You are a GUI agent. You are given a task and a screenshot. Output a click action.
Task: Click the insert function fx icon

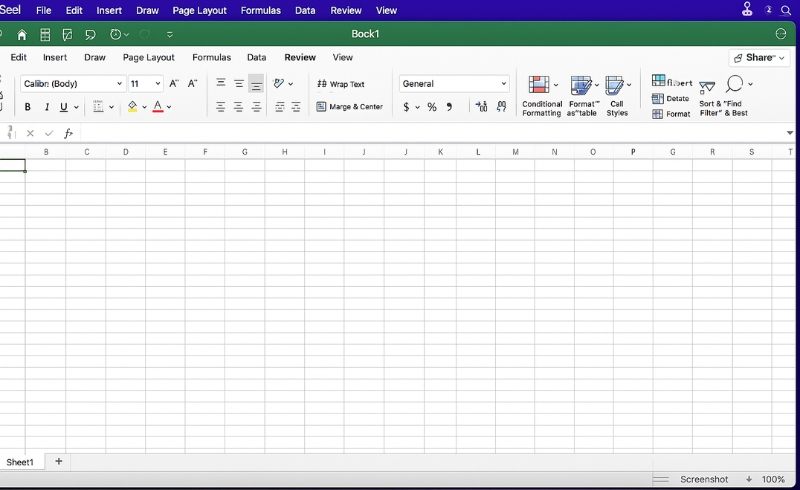point(68,133)
